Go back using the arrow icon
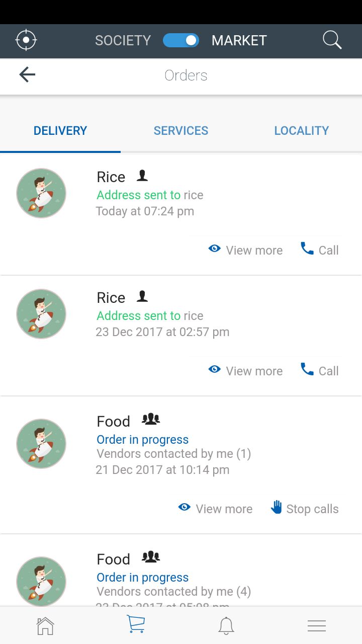Image resolution: width=362 pixels, height=644 pixels. pos(27,75)
